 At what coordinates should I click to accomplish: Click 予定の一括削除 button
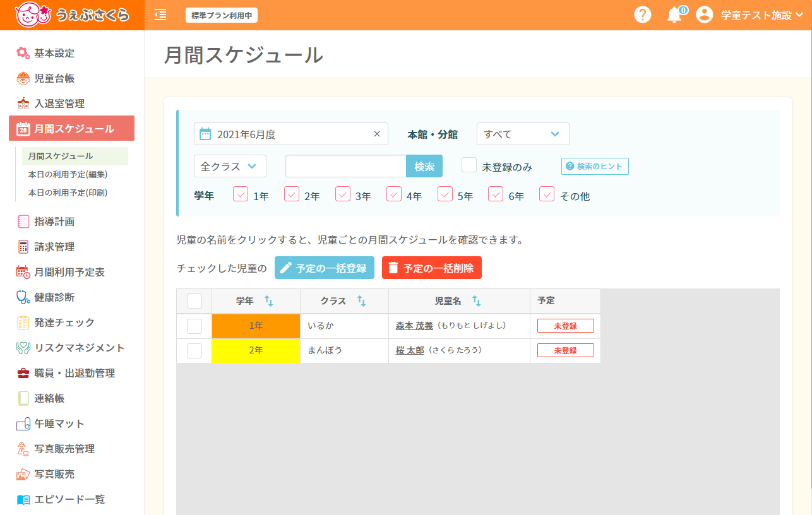432,268
